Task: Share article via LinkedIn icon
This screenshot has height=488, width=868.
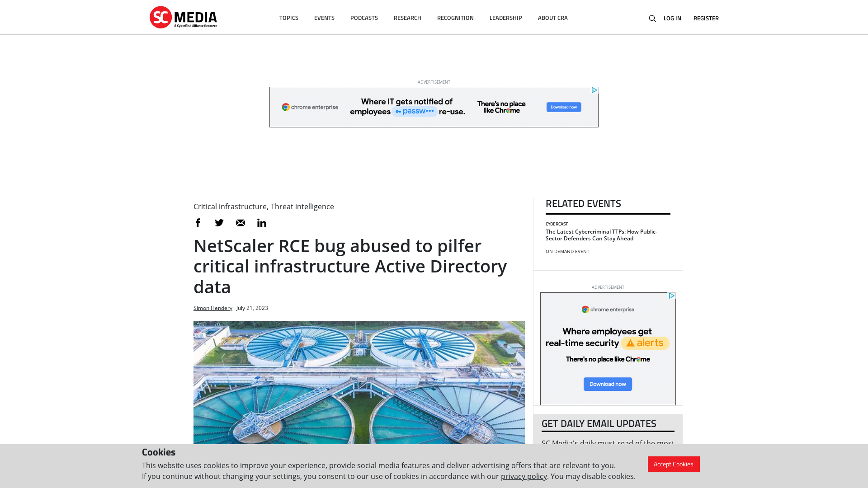Action: [x=262, y=223]
